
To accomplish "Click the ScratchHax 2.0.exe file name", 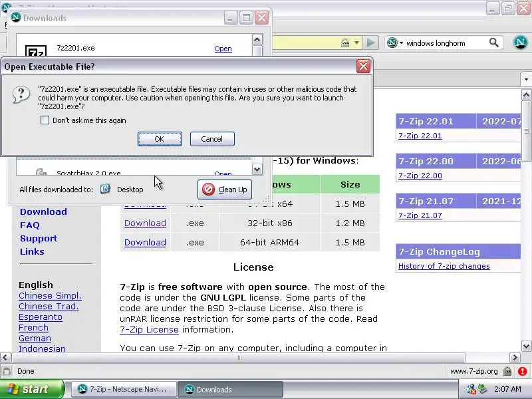I will pyautogui.click(x=88, y=173).
